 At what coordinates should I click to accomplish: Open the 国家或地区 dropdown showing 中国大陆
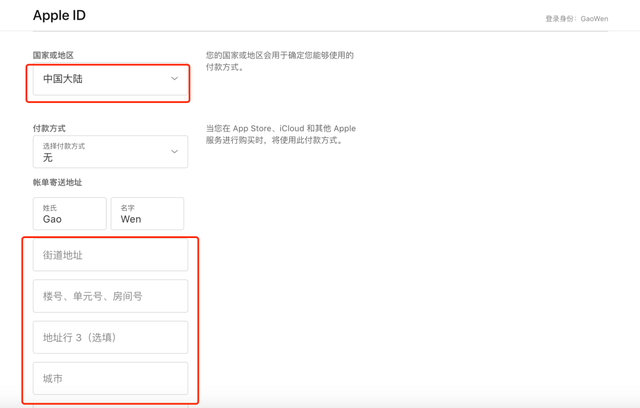click(110, 79)
